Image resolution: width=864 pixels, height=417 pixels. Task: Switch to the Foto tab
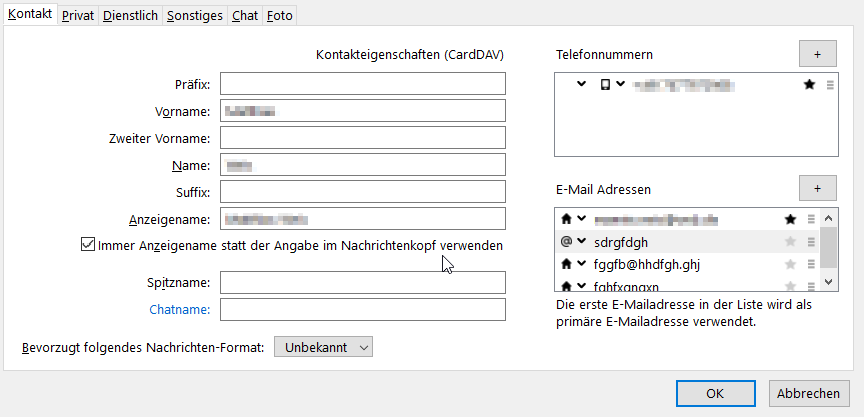click(280, 16)
